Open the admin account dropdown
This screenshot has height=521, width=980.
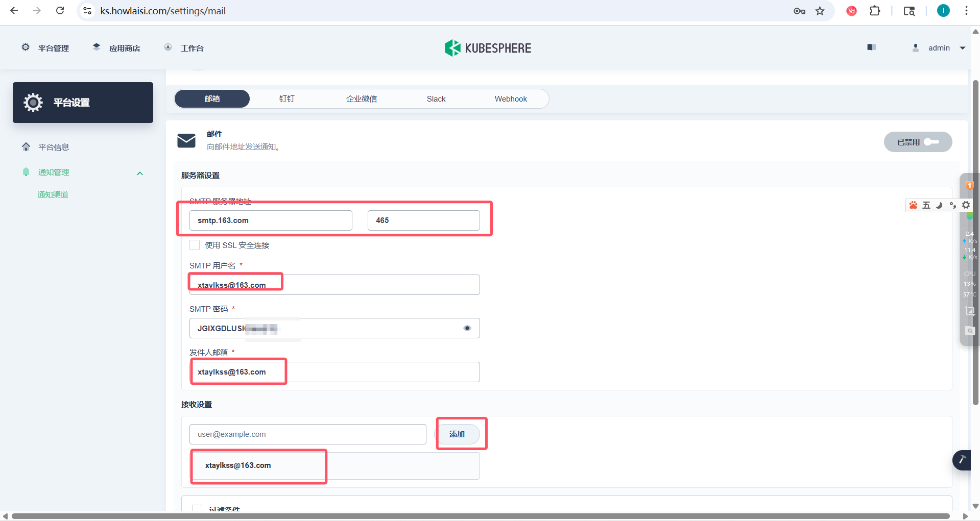[939, 47]
